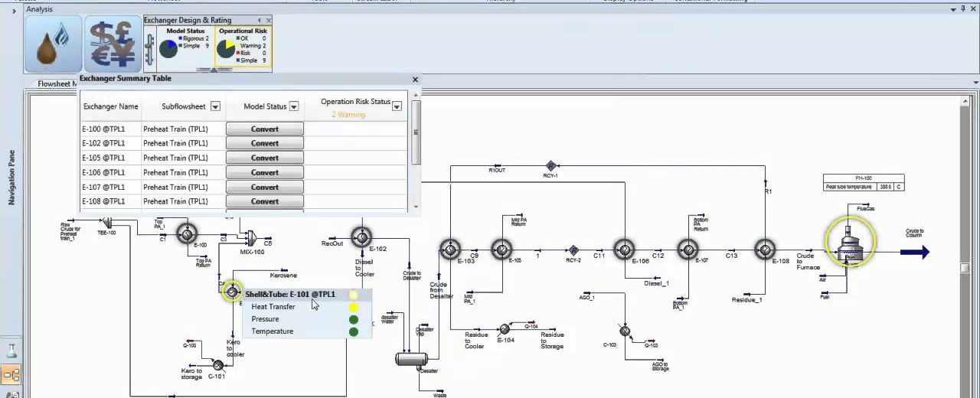Click the Model Status pie chart
The image size is (980, 398).
coord(168,49)
